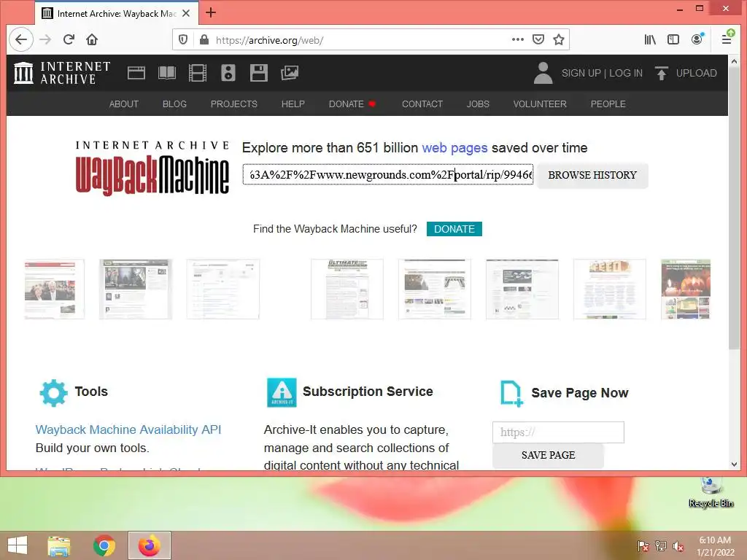Follow the 'web pages' link

454,147
